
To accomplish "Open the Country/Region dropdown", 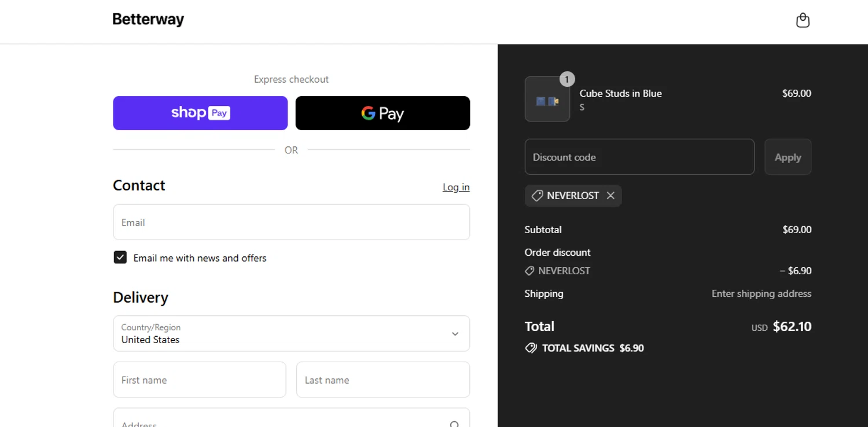I will 292,333.
